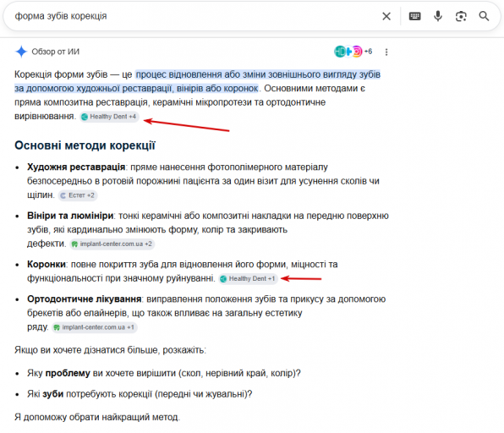
Task: Click the bold term Вініри та люмініри
Action: click(70, 216)
